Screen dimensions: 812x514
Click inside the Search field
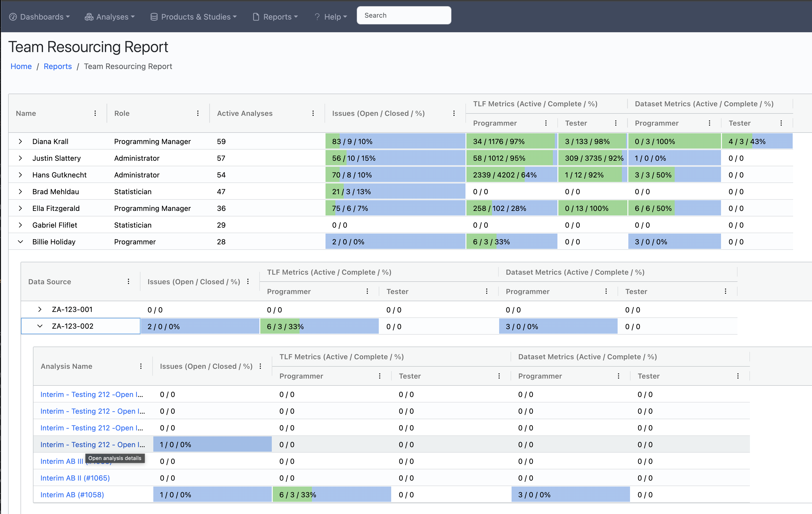(404, 15)
